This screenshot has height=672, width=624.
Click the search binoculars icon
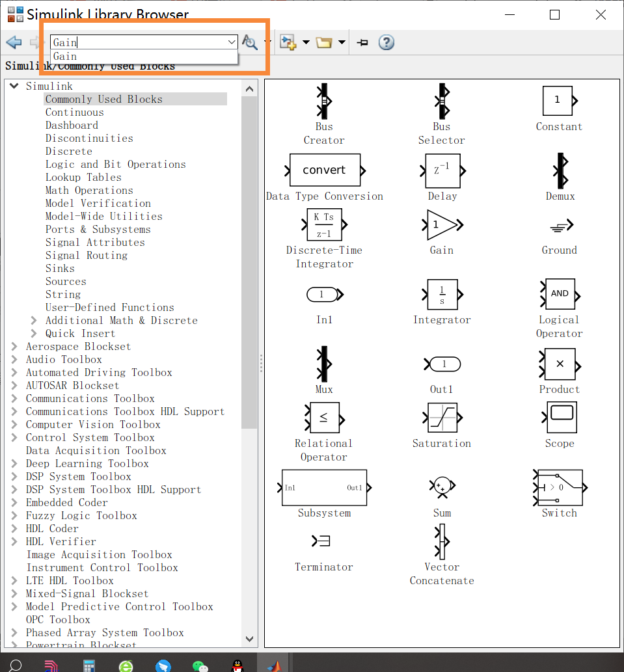[x=250, y=42]
